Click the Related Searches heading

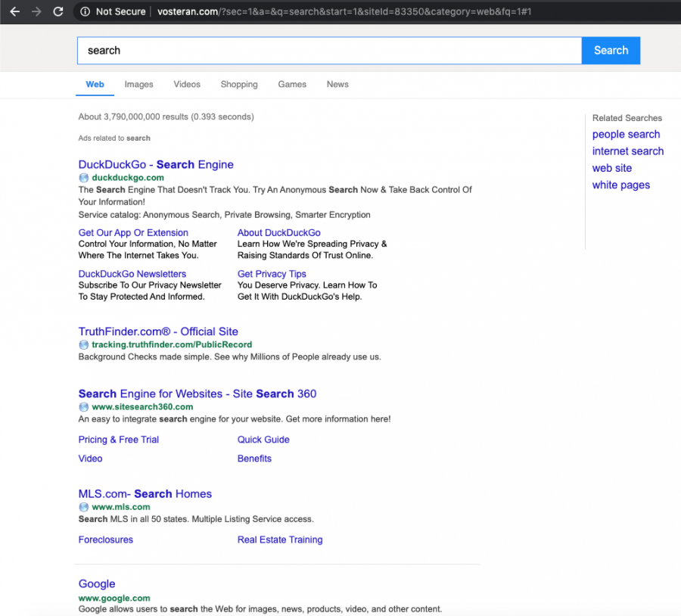(x=627, y=118)
